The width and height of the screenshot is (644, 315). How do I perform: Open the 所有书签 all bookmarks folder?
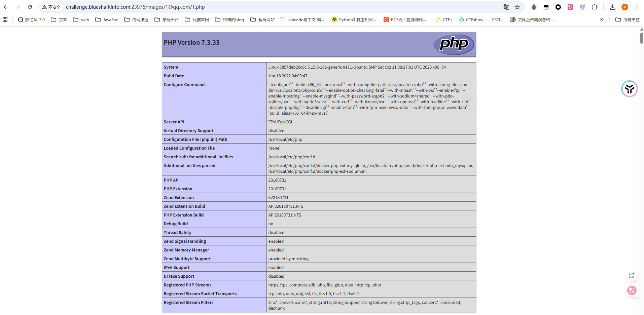pos(628,19)
